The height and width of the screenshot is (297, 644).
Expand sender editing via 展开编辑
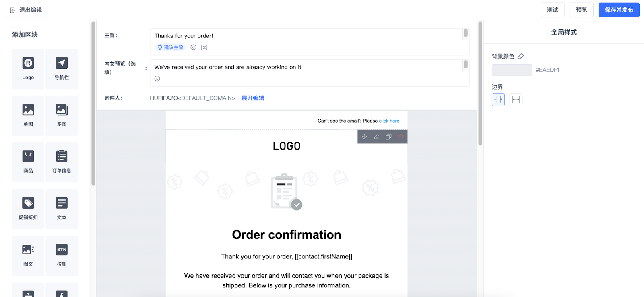click(253, 98)
